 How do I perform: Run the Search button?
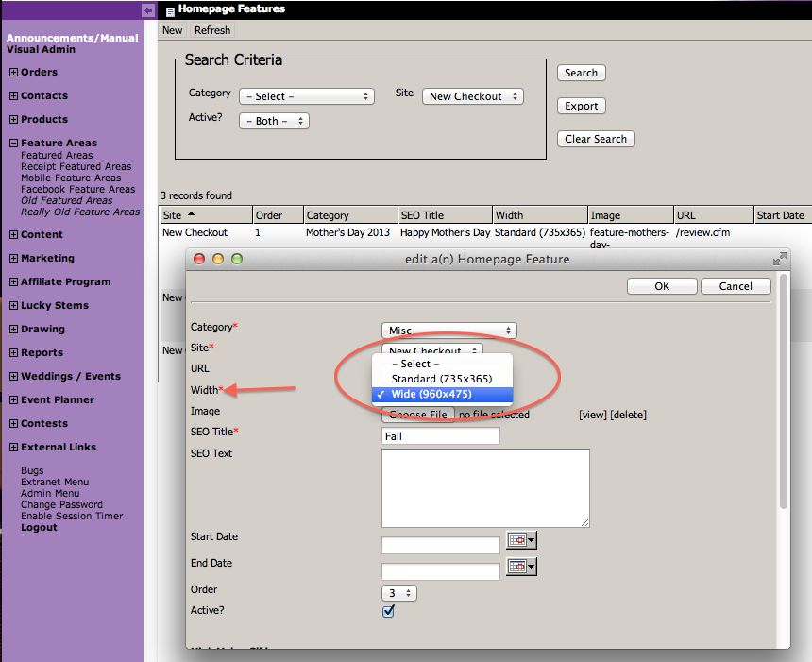581,73
